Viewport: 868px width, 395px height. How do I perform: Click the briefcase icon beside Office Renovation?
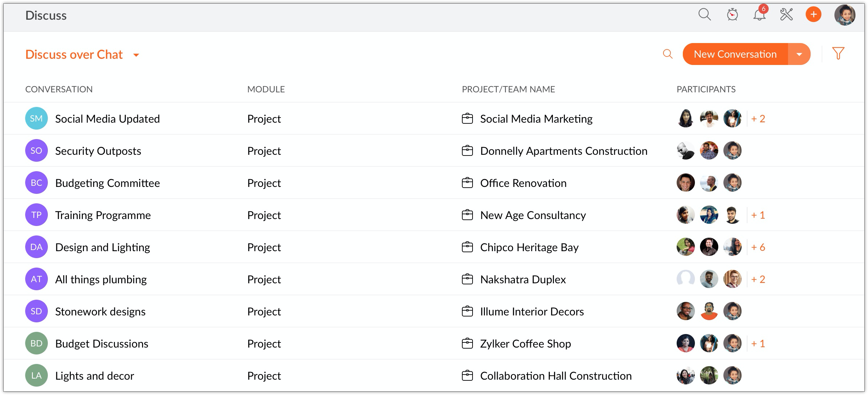pyautogui.click(x=467, y=183)
